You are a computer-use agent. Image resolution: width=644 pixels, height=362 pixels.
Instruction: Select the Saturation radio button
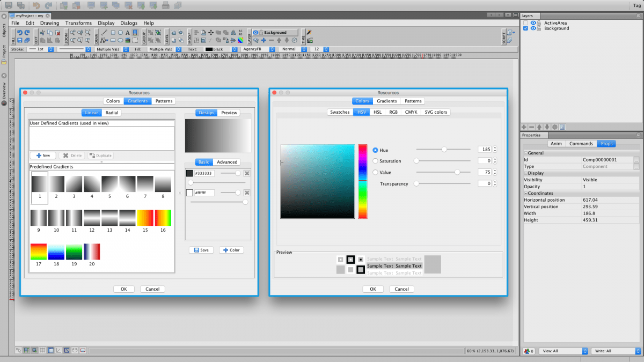coord(375,160)
